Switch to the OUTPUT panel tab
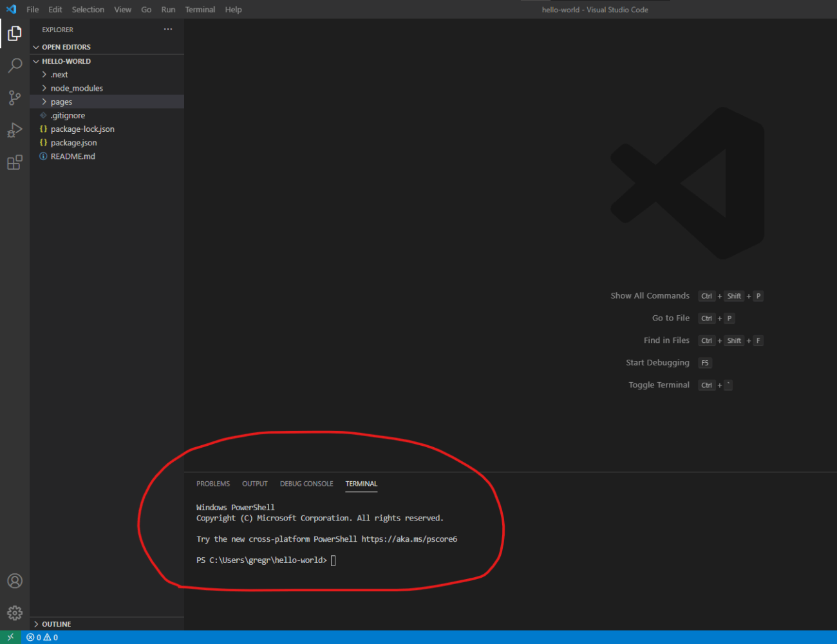The height and width of the screenshot is (644, 837). [x=254, y=483]
